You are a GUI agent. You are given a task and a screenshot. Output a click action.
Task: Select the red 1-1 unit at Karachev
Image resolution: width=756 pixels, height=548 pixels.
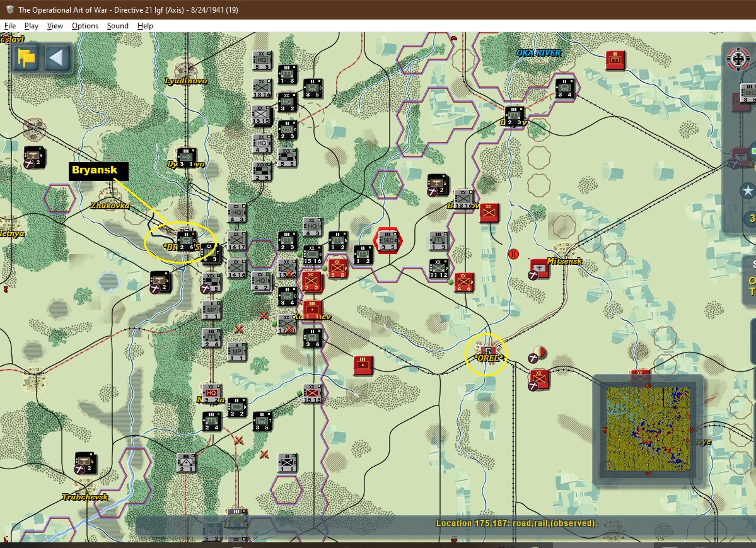312,310
